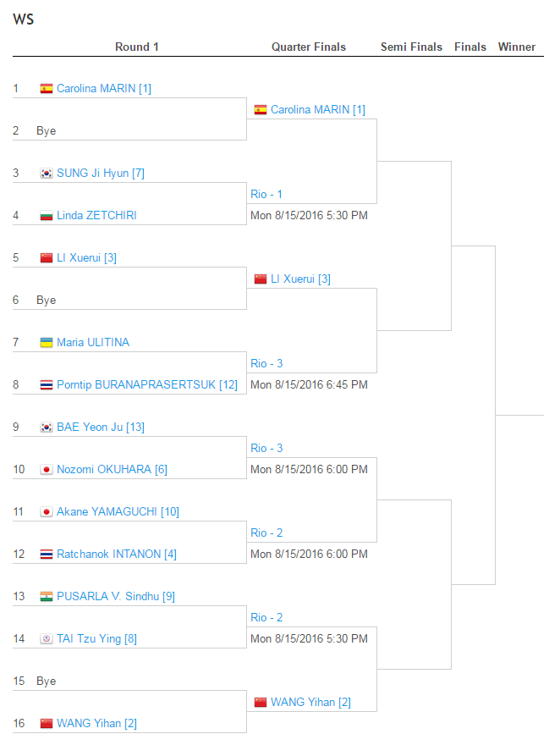Click the India flag beside PUSARLA V. Sindhu

click(47, 596)
